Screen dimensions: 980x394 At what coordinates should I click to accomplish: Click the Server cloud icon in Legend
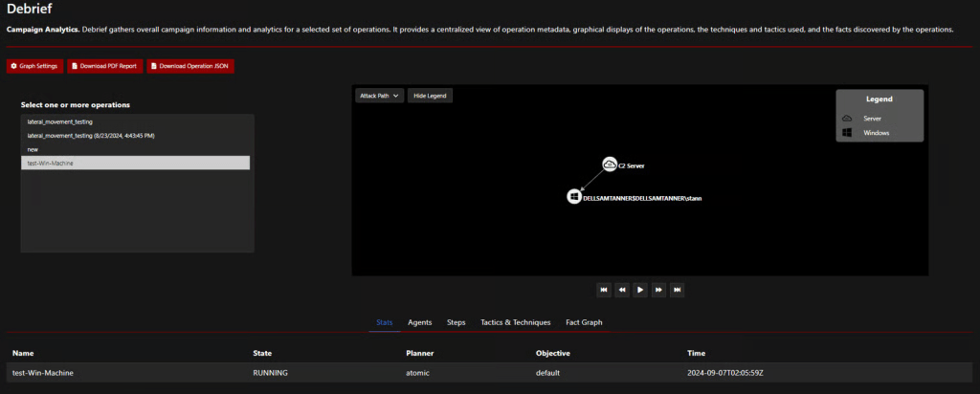847,118
